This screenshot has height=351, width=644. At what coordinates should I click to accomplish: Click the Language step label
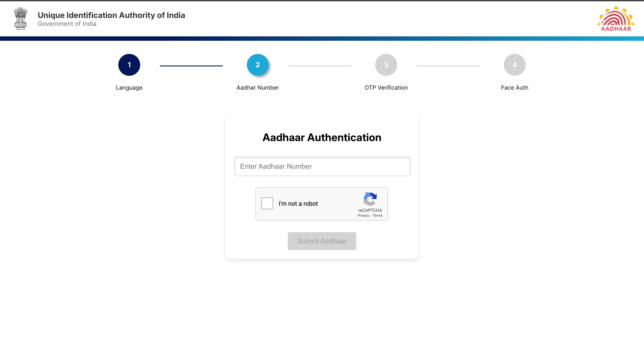point(129,88)
